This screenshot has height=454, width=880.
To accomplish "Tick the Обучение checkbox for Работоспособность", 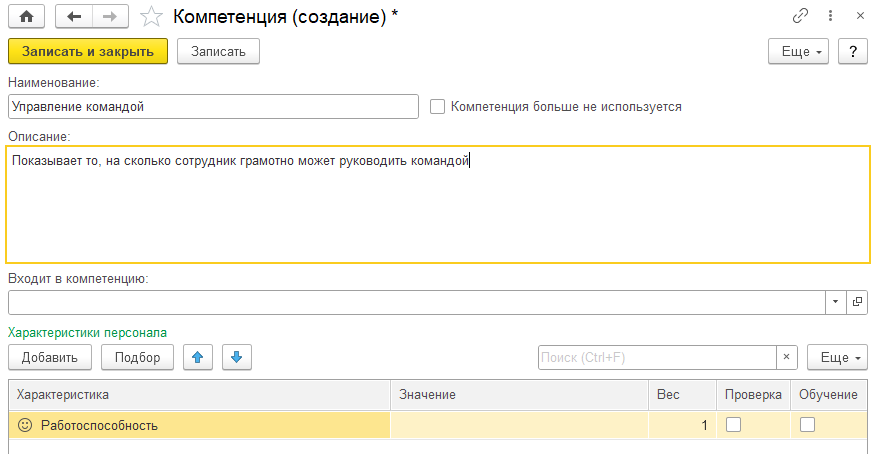I will 807,425.
